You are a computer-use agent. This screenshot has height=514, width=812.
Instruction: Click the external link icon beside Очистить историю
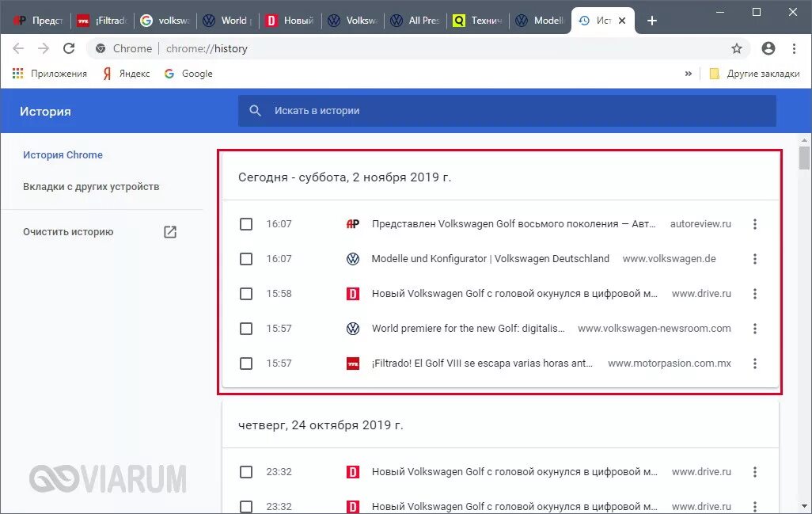click(170, 231)
